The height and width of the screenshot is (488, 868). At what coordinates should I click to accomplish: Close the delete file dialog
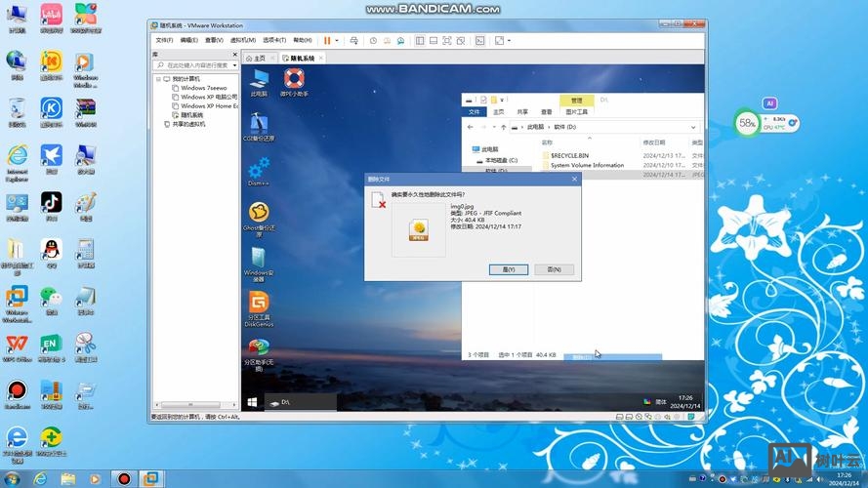574,179
